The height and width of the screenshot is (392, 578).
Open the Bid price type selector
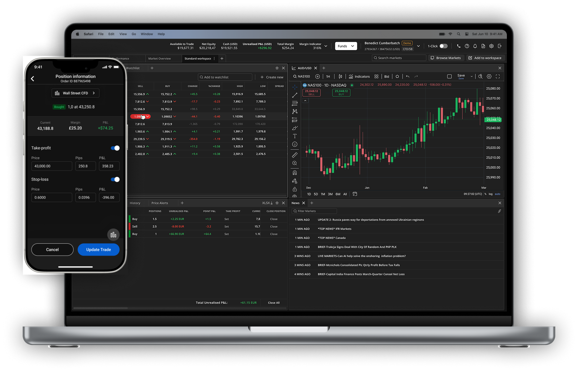(387, 77)
